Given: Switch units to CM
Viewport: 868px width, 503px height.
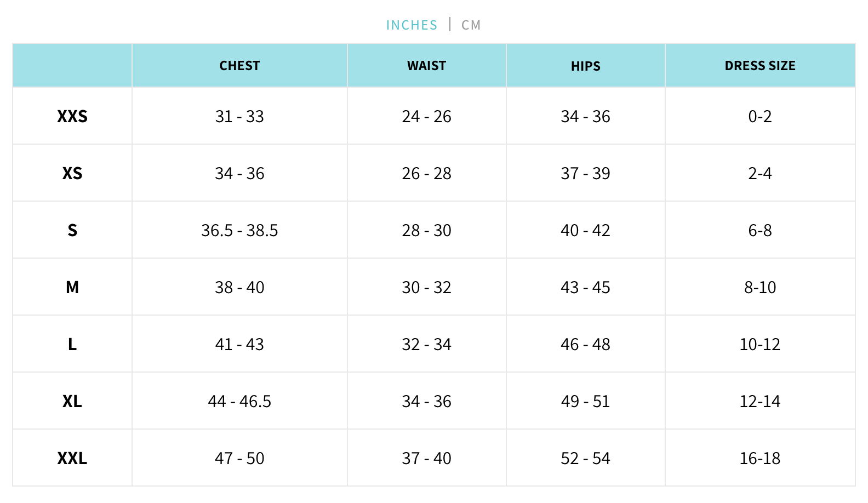Looking at the screenshot, I should (471, 25).
